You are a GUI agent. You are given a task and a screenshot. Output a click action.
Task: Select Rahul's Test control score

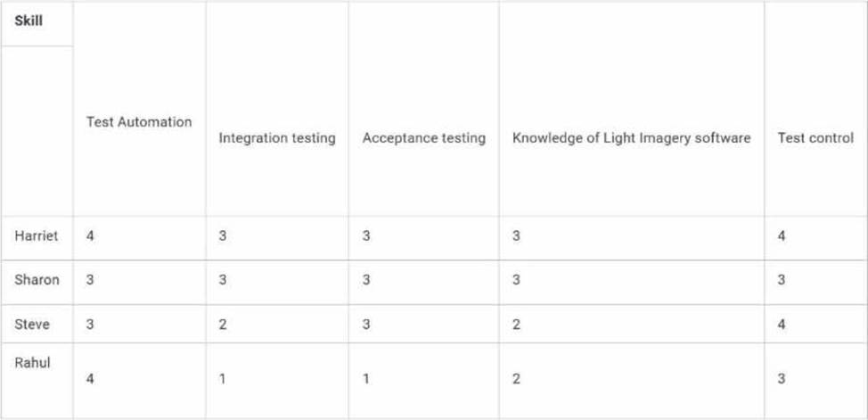781,380
